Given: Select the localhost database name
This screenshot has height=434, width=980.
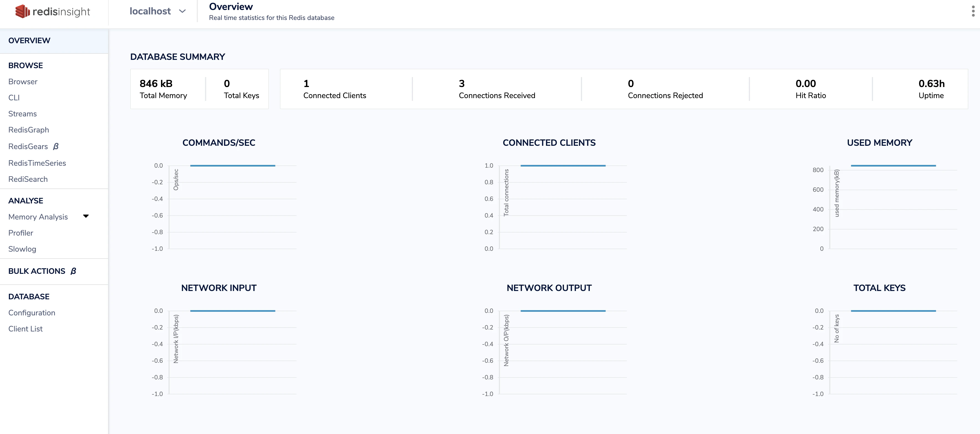Looking at the screenshot, I should [150, 11].
